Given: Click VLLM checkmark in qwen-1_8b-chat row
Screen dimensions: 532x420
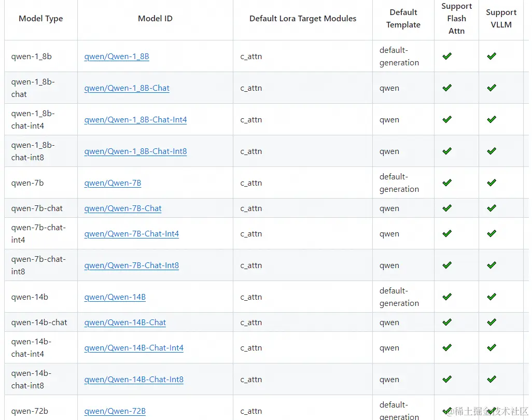Looking at the screenshot, I should pos(492,88).
